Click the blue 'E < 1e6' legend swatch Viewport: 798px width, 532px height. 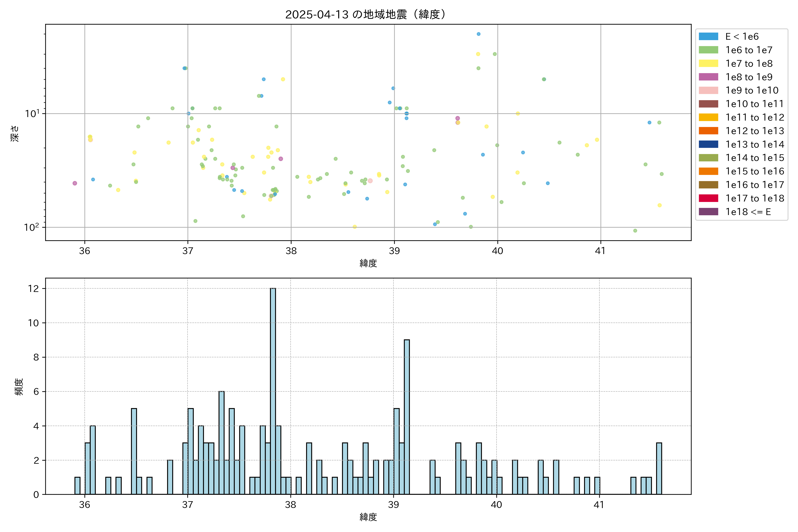click(708, 36)
